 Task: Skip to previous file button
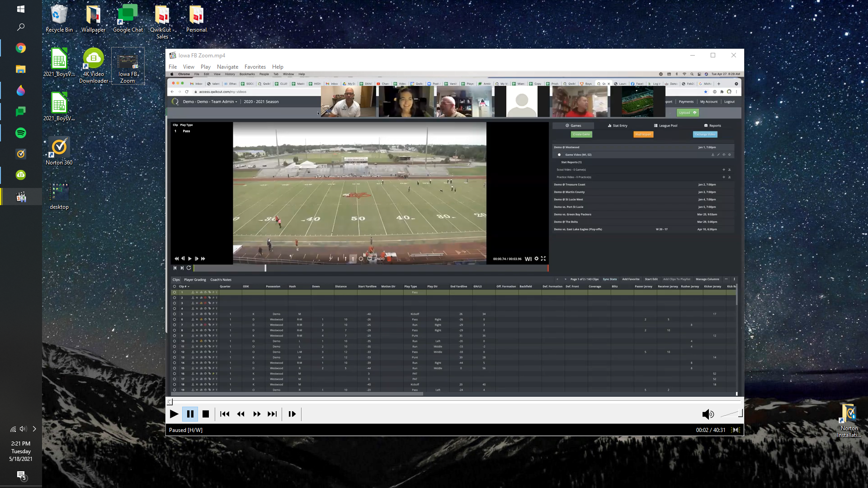tap(225, 414)
